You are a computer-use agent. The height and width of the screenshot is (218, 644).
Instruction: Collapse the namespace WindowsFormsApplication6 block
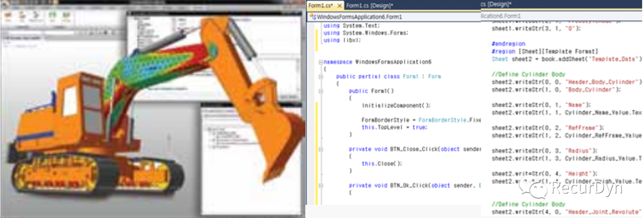pos(320,62)
